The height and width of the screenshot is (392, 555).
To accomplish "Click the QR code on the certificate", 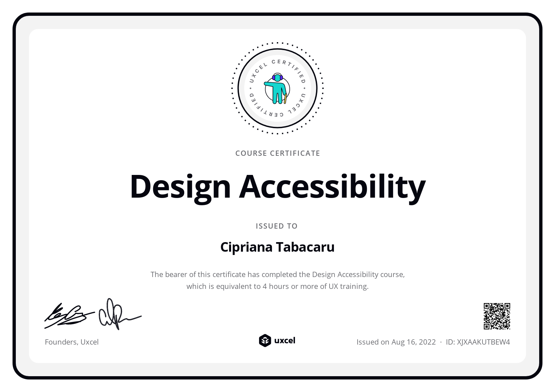I will [497, 316].
